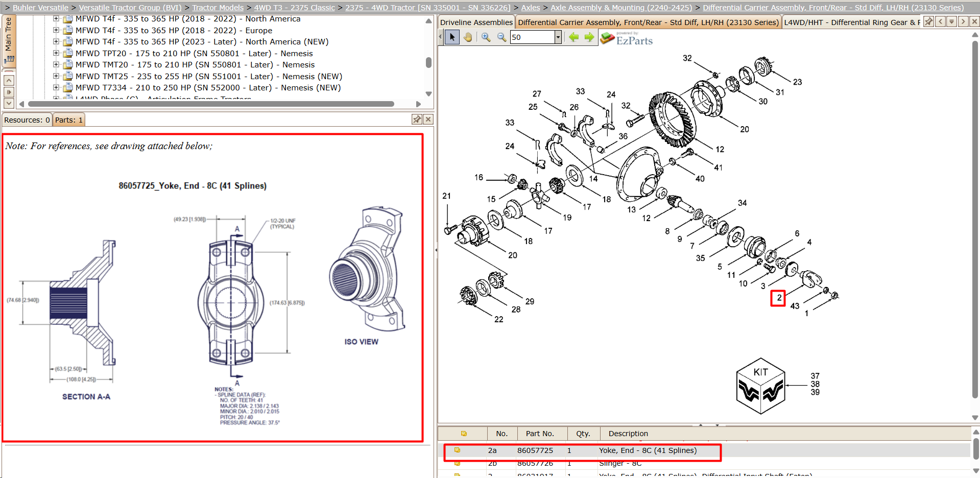
Task: Click the diagram pane vertical scrollbar
Action: pos(975,220)
